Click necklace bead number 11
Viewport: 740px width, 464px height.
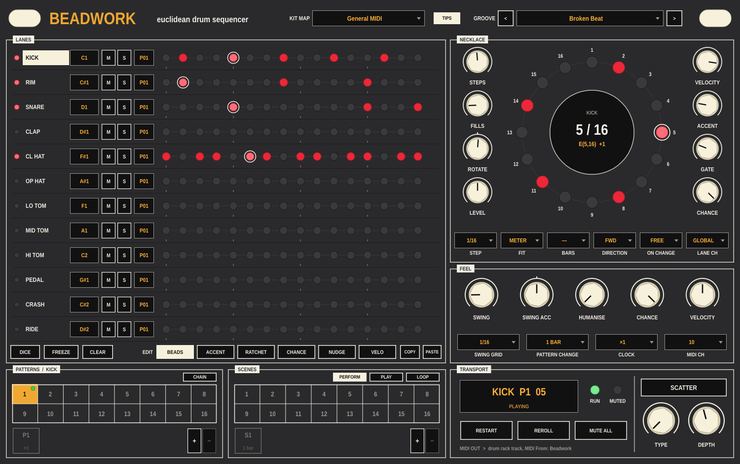[x=542, y=182]
